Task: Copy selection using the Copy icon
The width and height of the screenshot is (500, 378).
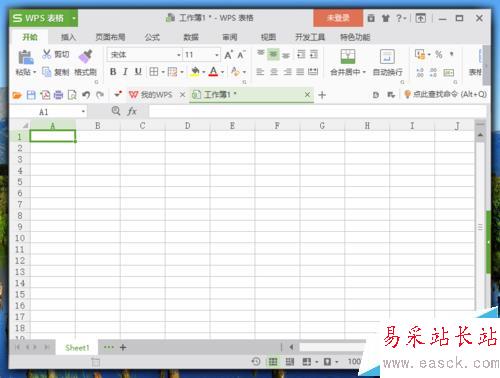Action: click(47, 72)
